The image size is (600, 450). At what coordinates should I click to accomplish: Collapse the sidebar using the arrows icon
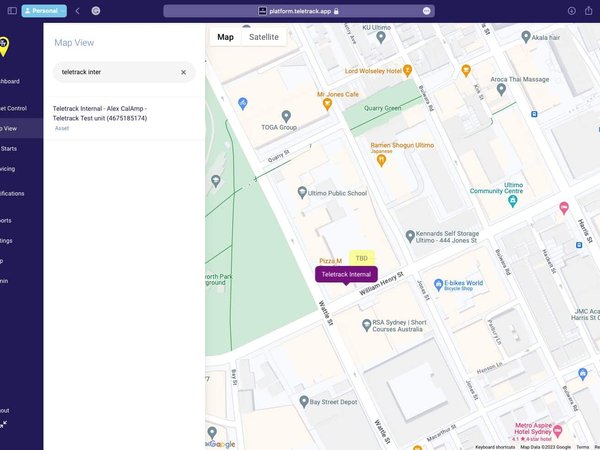point(3,424)
